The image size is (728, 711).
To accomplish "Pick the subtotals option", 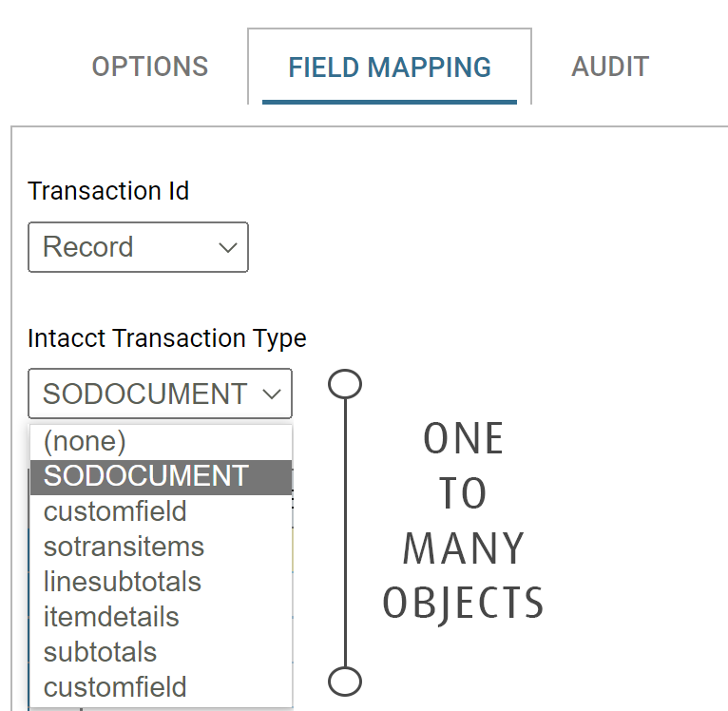I will (x=162, y=652).
